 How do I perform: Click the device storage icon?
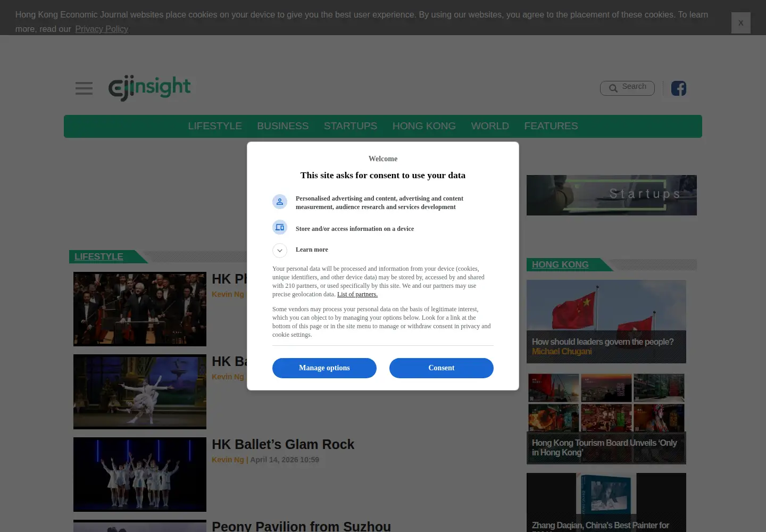coord(280,228)
